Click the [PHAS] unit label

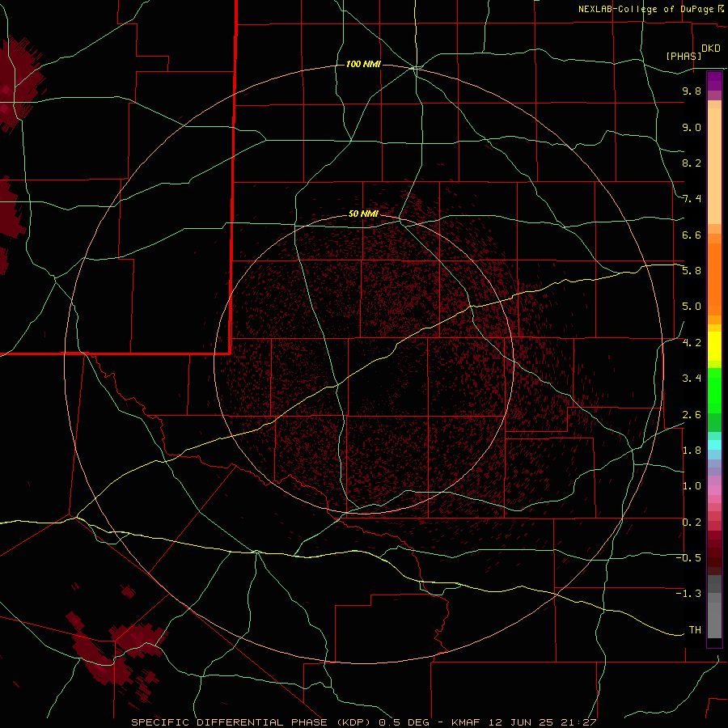tap(684, 56)
